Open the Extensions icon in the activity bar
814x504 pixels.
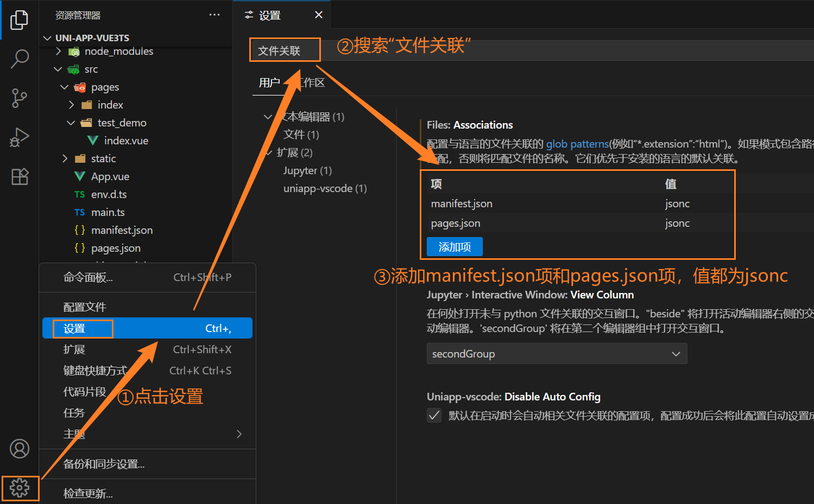[x=20, y=176]
